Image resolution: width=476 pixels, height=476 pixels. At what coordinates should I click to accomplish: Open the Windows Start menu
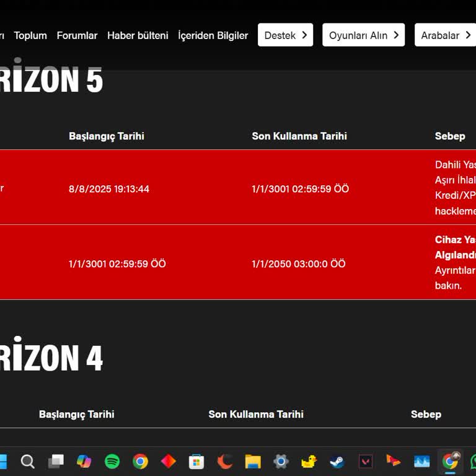[x=3, y=461]
